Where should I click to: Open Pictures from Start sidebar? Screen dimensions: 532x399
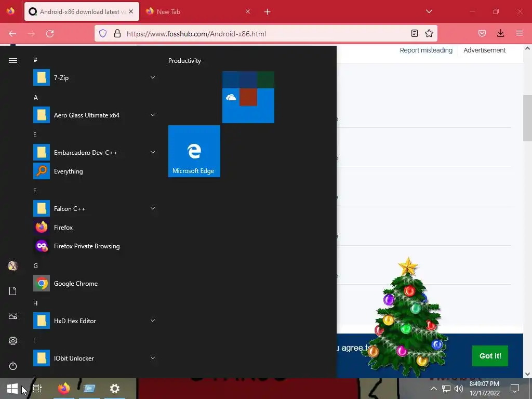(13, 316)
